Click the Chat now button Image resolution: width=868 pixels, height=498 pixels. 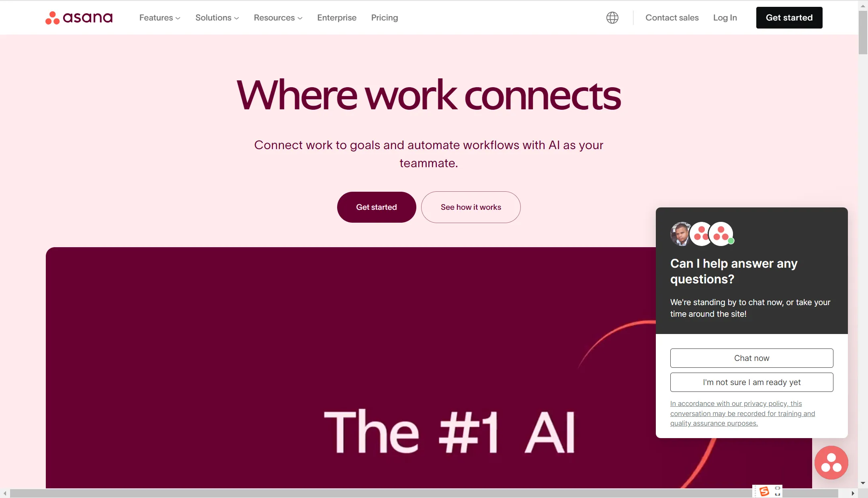[752, 358]
